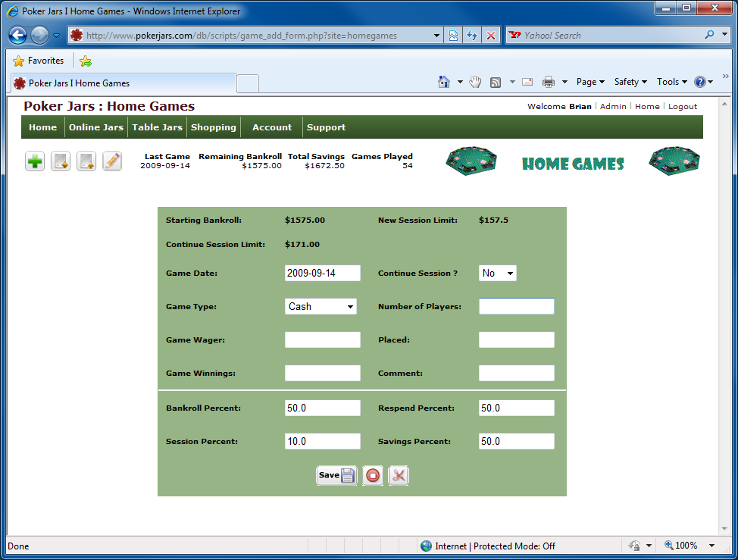Click the Add to Favorites Bar star icon
This screenshot has height=560, width=738.
(x=86, y=61)
